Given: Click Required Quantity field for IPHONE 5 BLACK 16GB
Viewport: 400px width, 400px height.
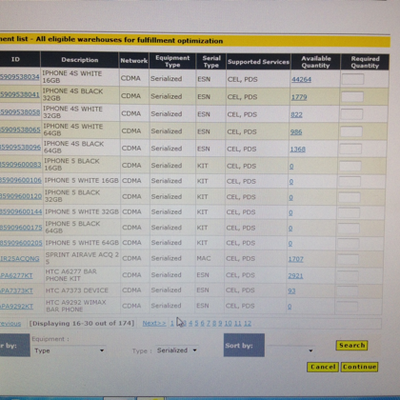Looking at the screenshot, I should [350, 166].
